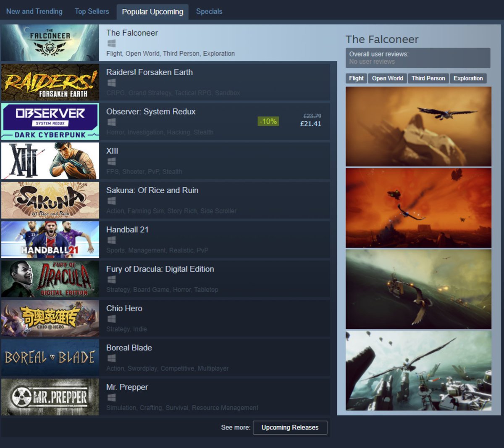The width and height of the screenshot is (504, 448).
Task: Click the £21.41 discounted price
Action: [x=310, y=124]
